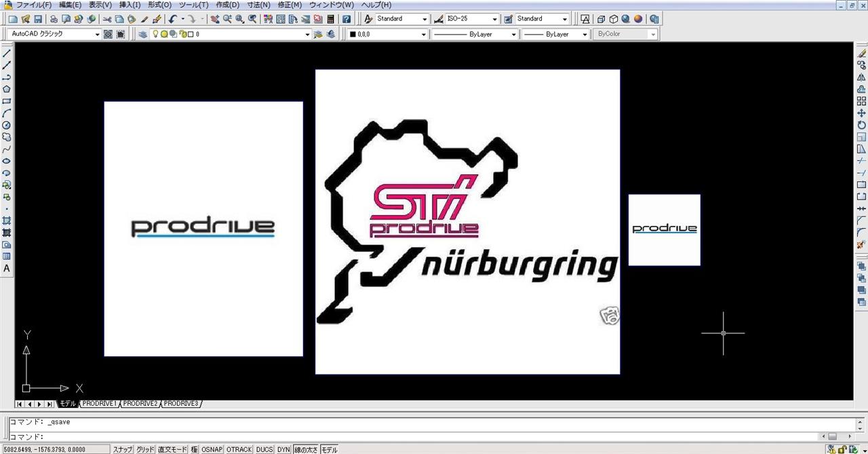868x454 pixels.
Task: Toggle グリッド grid display
Action: [145, 449]
